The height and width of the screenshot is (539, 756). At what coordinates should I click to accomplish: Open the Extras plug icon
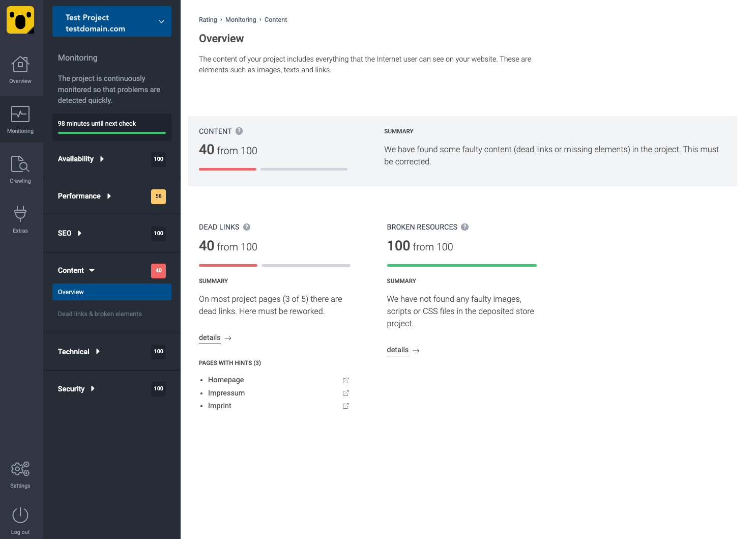coord(20,214)
